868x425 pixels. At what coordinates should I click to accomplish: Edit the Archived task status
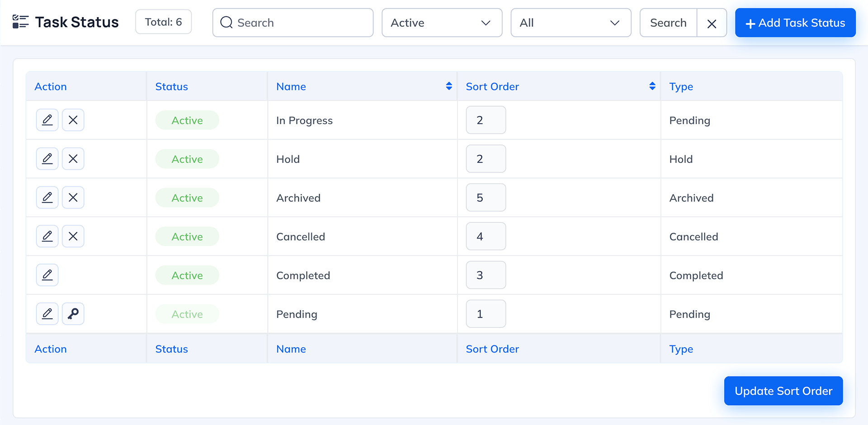tap(47, 198)
